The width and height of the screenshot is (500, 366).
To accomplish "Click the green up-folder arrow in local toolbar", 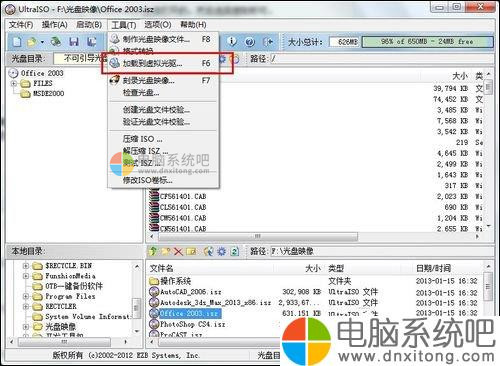I will [153, 251].
